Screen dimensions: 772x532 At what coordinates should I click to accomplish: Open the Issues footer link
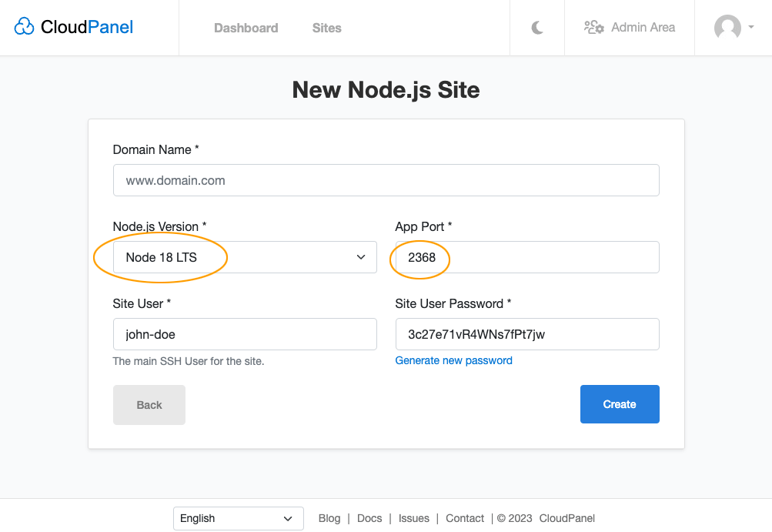tap(413, 518)
